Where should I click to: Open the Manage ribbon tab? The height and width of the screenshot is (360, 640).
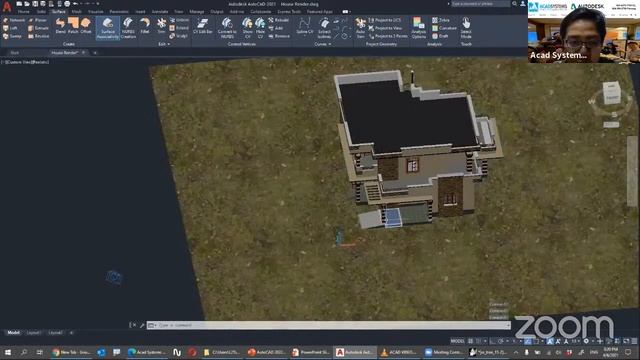(x=197, y=12)
